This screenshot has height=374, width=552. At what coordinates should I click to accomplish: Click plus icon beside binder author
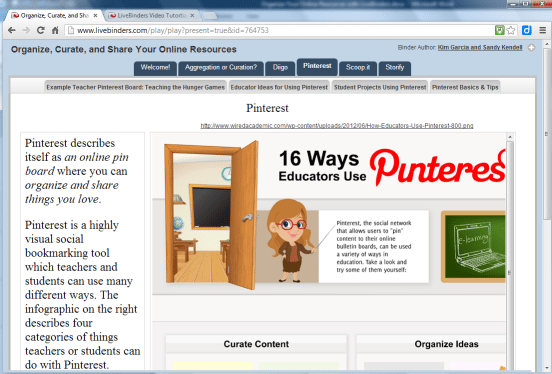[x=531, y=48]
